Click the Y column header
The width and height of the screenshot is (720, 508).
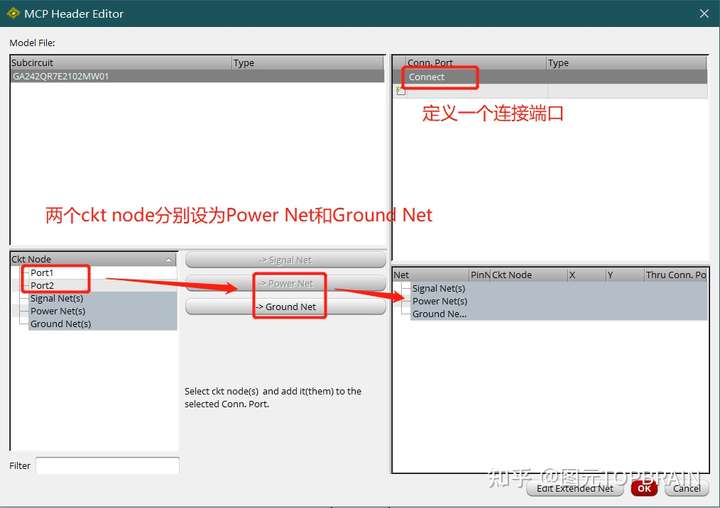[625, 275]
